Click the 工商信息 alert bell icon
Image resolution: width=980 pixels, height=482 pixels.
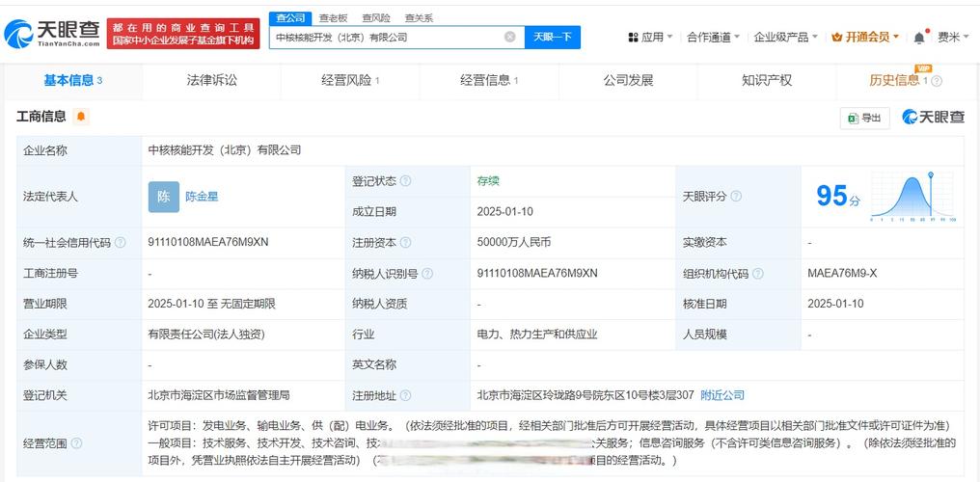click(81, 116)
